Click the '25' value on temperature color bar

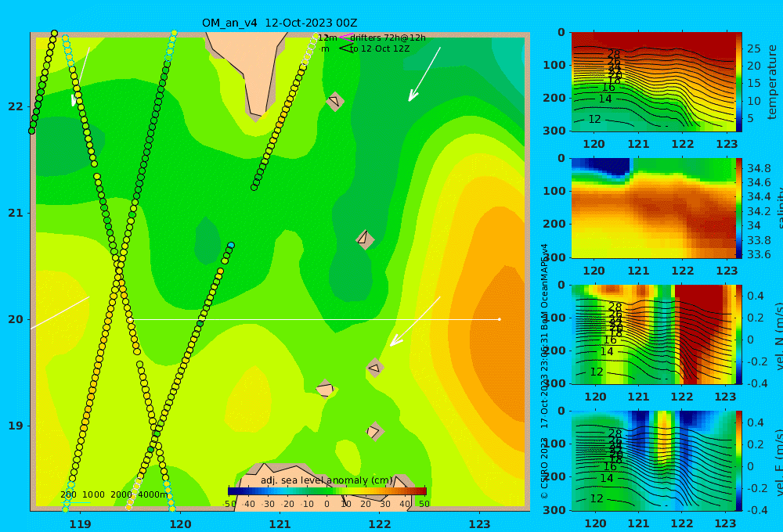753,49
